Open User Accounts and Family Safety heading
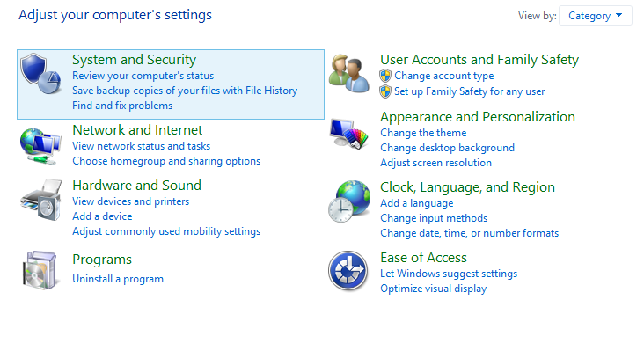644x351 pixels. click(x=479, y=60)
